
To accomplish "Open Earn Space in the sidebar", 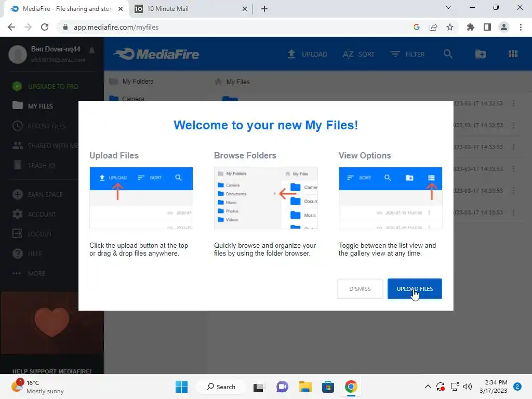I will pos(38,194).
